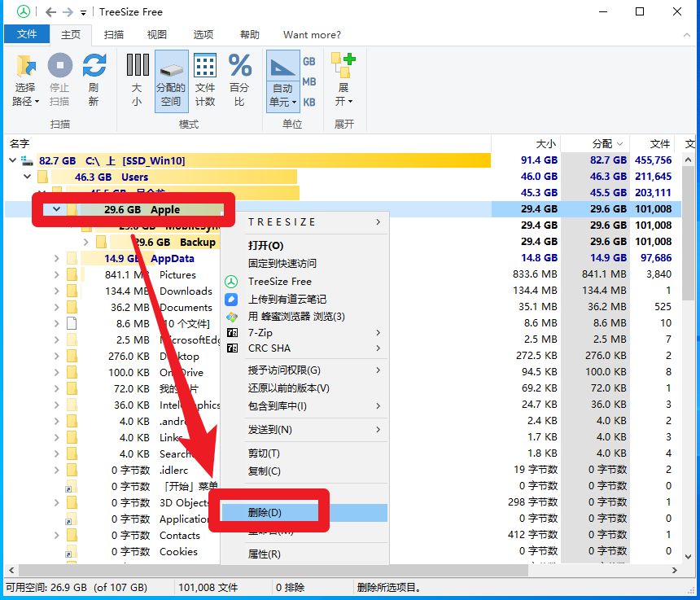Click the Contacts folder icon
This screenshot has height=600, width=700.
coord(72,535)
